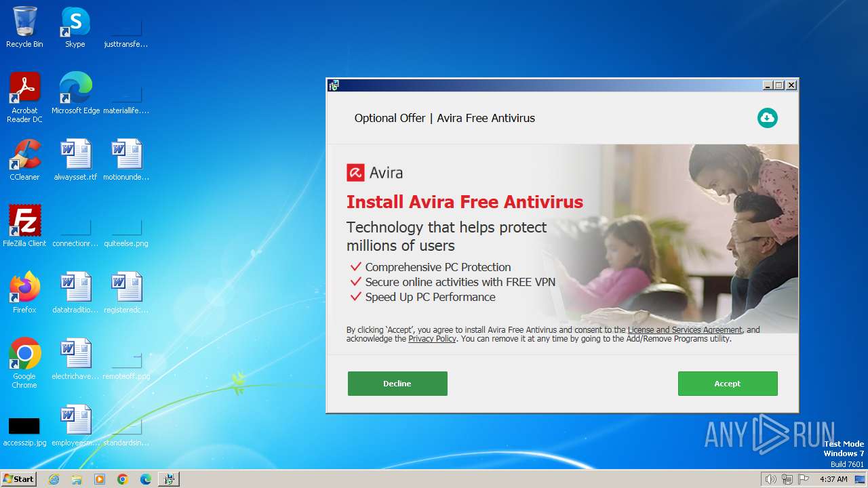Screen dimensions: 868x488
Task: Select the datatraditio... document icon
Action: [x=75, y=293]
